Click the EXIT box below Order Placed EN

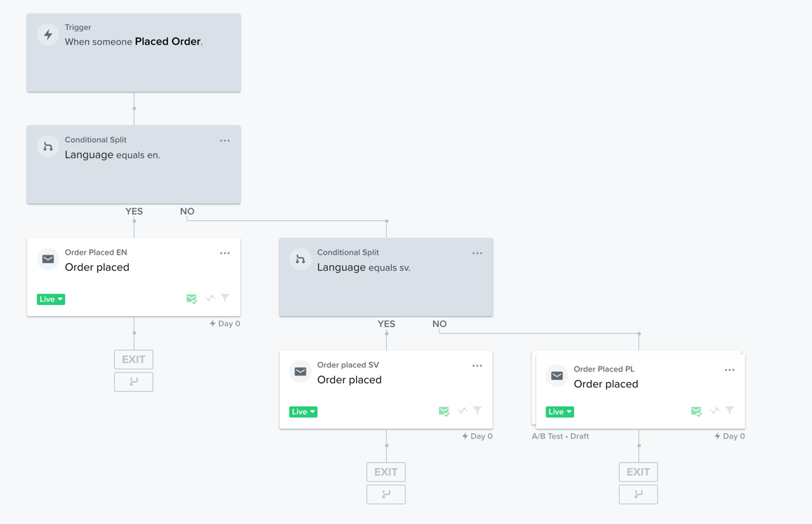[134, 359]
